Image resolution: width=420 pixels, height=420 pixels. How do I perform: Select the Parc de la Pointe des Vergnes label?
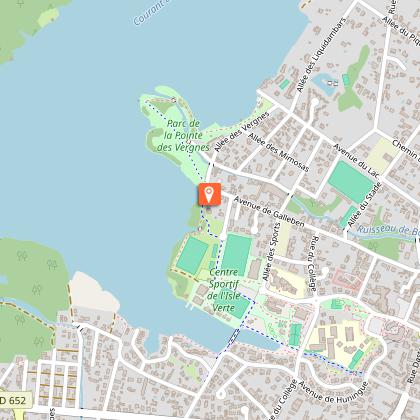(183, 135)
